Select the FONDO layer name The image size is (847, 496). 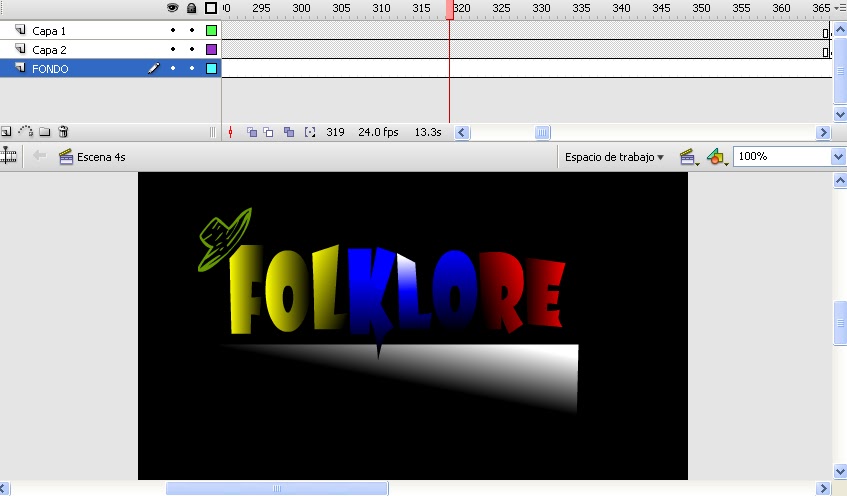click(50, 69)
